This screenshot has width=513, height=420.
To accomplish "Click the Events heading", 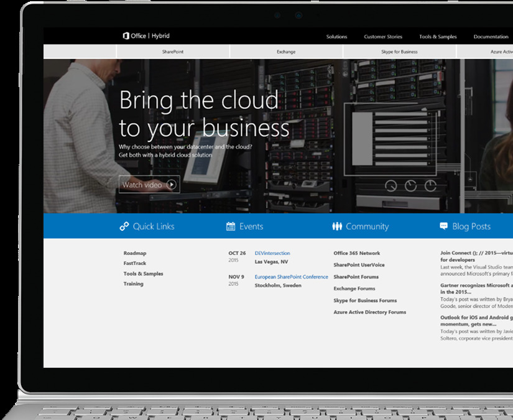I will pyautogui.click(x=251, y=226).
